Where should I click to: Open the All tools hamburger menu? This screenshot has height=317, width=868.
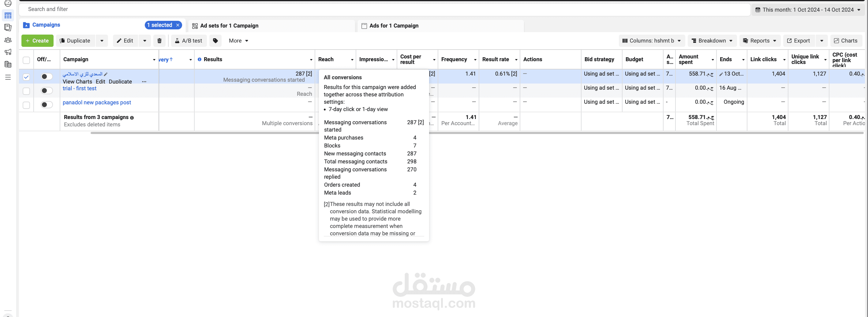(x=8, y=77)
